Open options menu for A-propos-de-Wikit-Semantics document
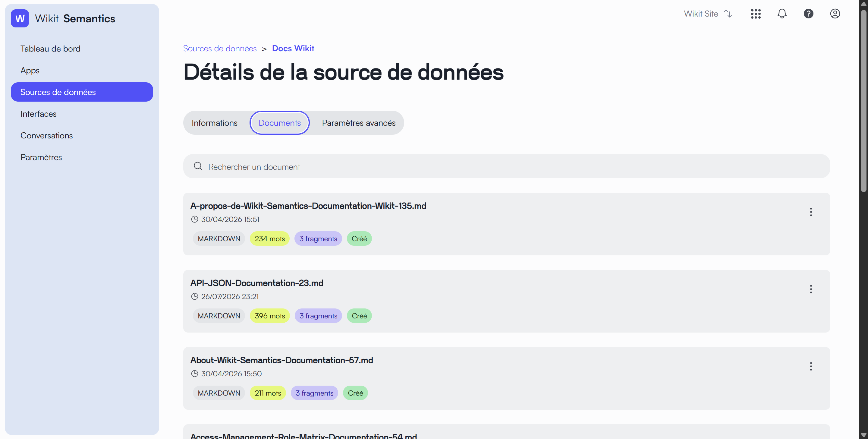868x439 pixels. (811, 212)
